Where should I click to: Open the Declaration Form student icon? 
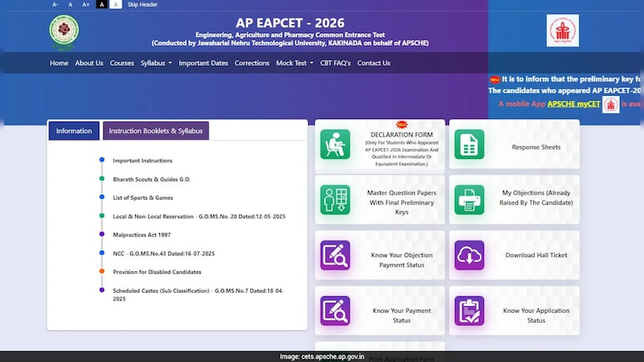tap(335, 144)
